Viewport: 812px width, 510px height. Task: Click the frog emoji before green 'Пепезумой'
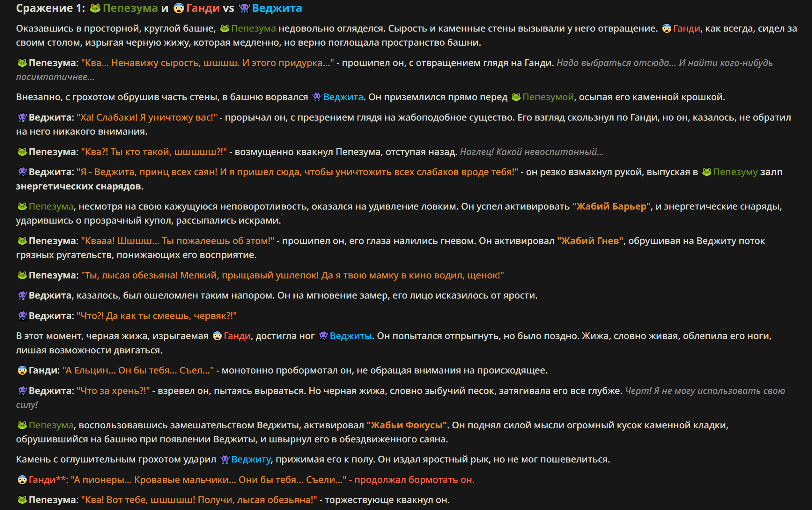coord(516,97)
